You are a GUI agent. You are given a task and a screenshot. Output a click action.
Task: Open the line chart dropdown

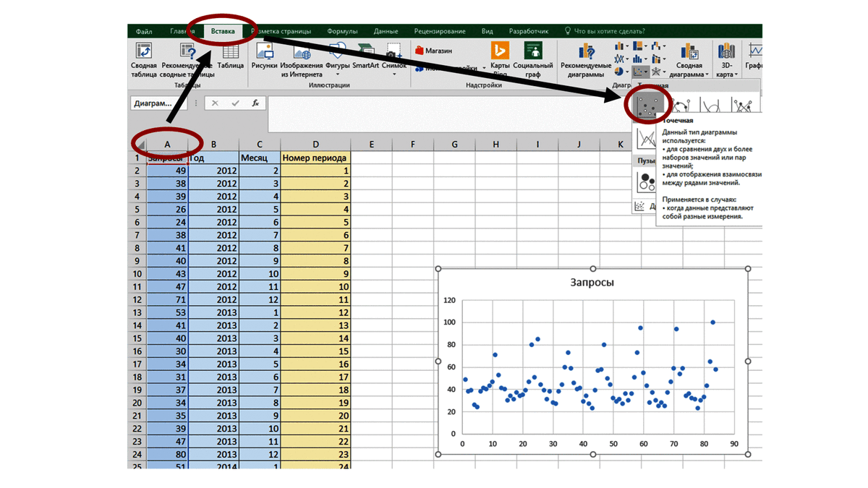pos(621,59)
